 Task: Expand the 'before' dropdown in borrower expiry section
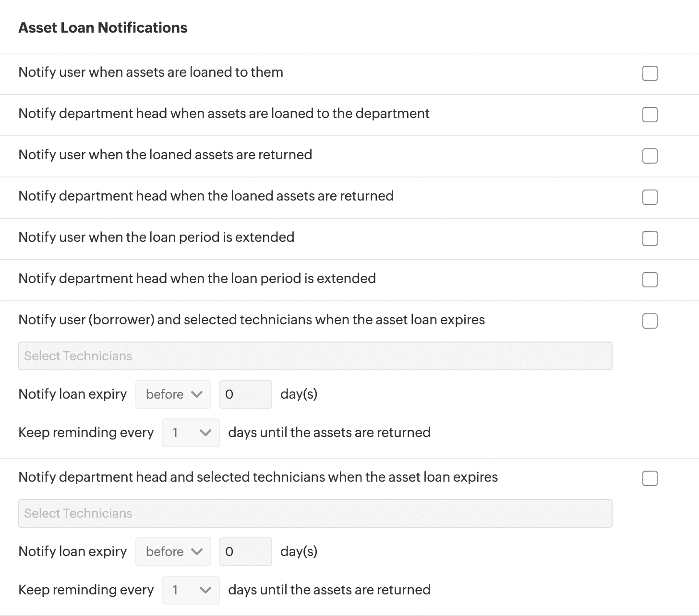173,394
